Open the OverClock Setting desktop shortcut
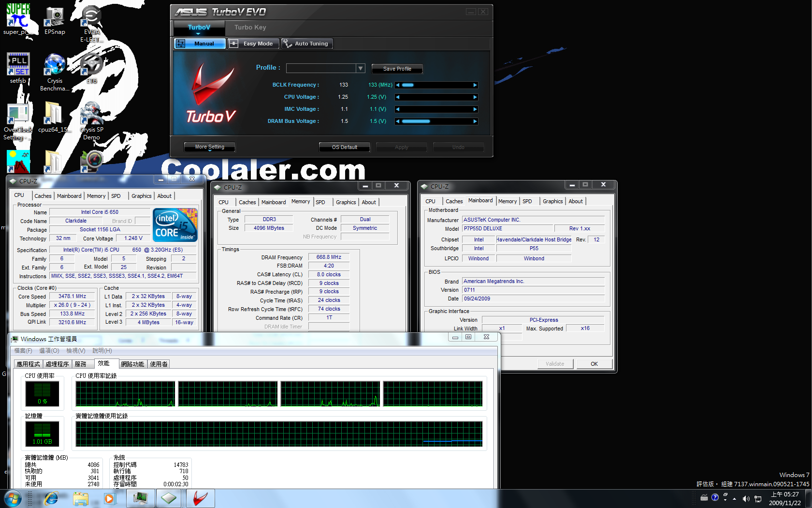This screenshot has height=508, width=812. 18,121
